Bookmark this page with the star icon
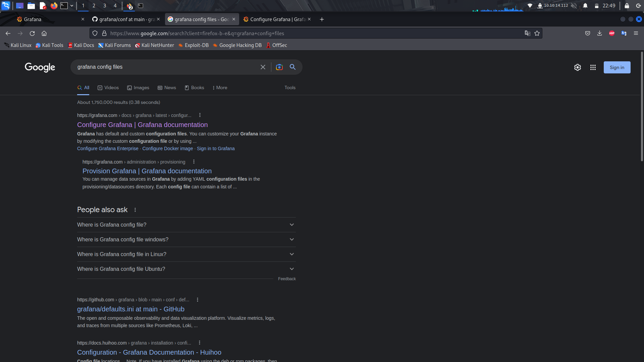 (x=537, y=33)
